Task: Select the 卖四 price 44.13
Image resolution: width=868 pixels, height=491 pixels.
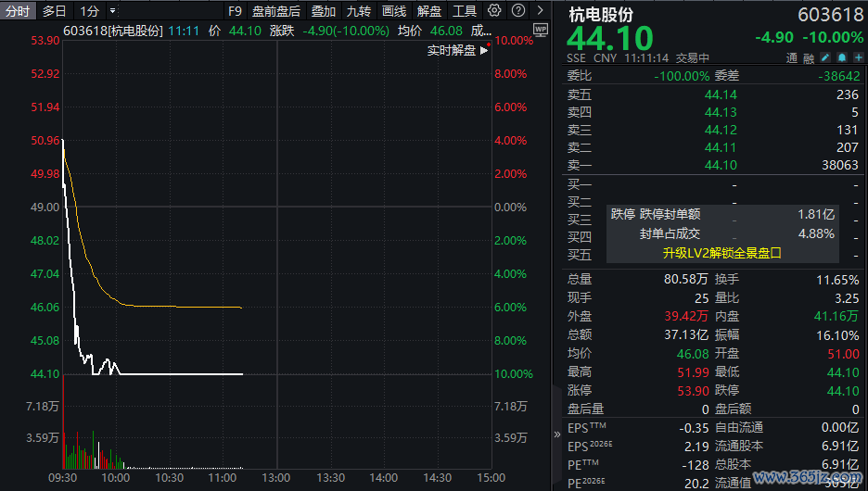Action: coord(721,112)
